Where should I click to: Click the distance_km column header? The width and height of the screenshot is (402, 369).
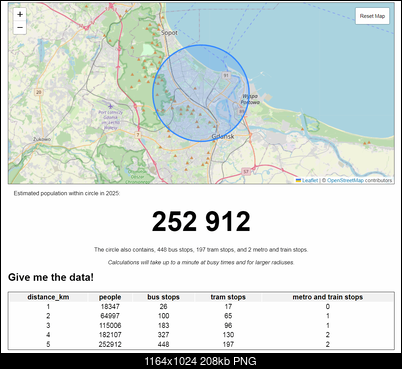tap(48, 297)
